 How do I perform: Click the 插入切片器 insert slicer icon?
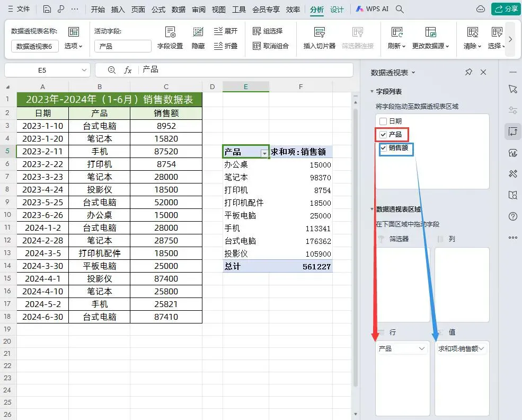click(319, 32)
